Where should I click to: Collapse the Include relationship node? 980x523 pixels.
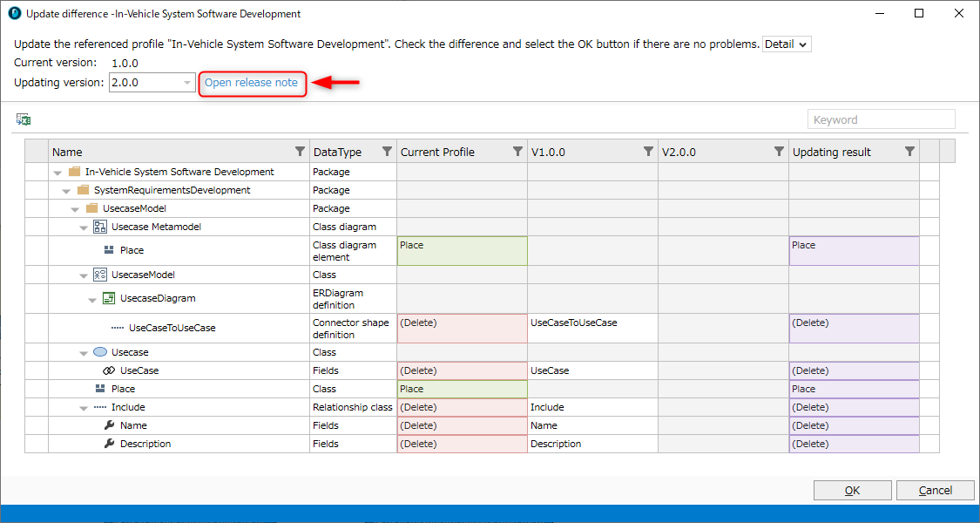point(84,409)
